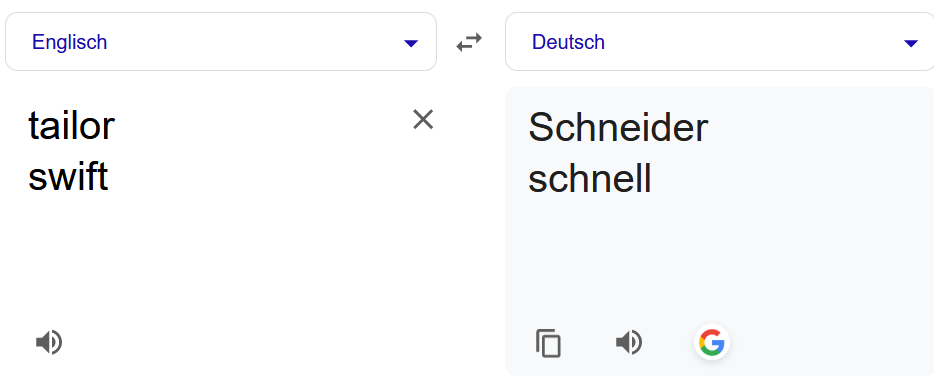
Task: Select the translated word "Schneider"
Action: pos(618,127)
